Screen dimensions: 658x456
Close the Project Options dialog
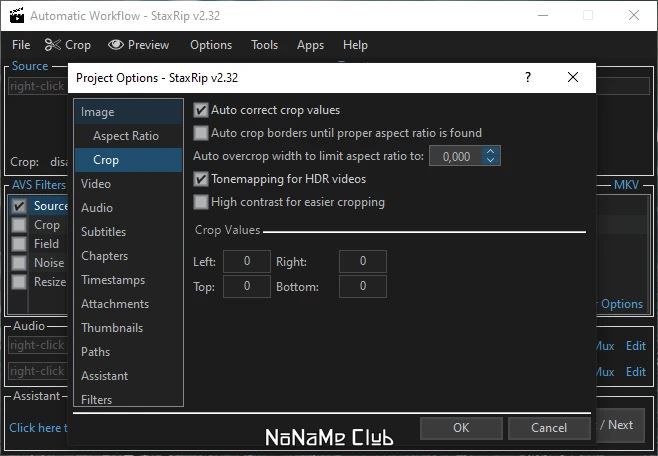coord(572,77)
